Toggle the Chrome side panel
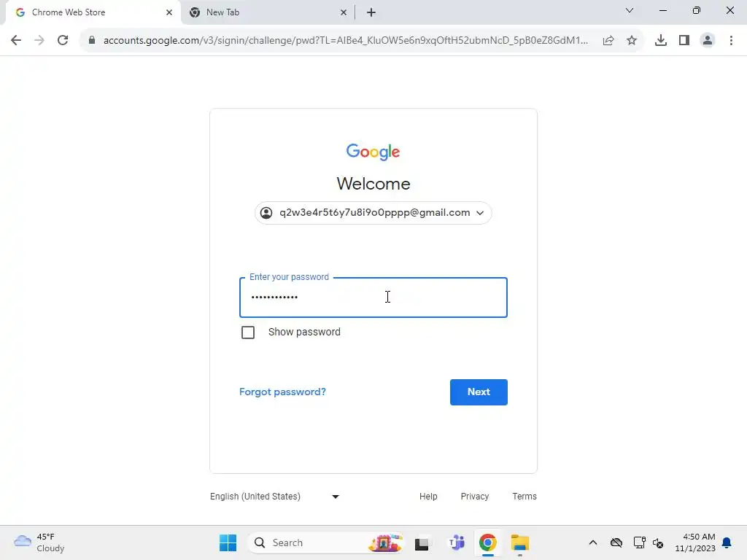This screenshot has height=560, width=747. 684,41
